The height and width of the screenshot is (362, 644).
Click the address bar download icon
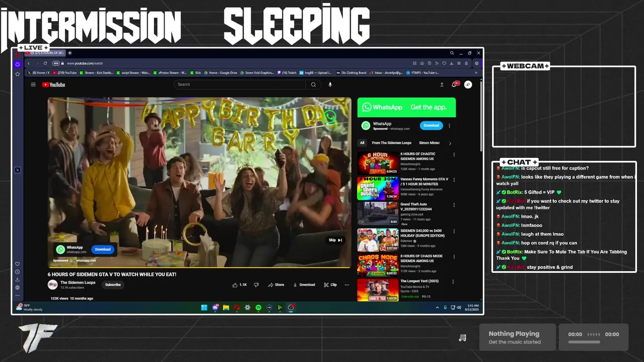452,63
